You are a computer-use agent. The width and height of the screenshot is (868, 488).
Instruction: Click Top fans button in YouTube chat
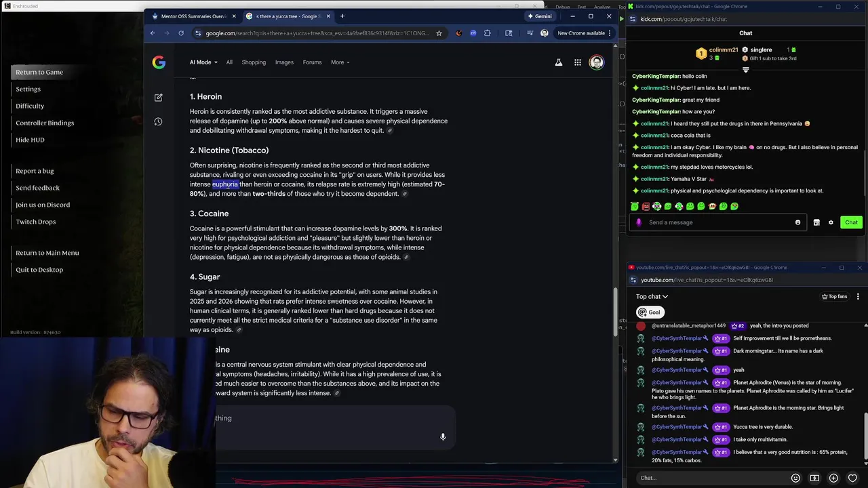(835, 296)
